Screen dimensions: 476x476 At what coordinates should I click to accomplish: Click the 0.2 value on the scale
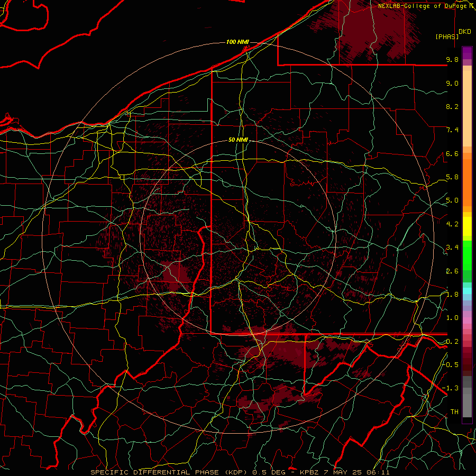pos(452,342)
